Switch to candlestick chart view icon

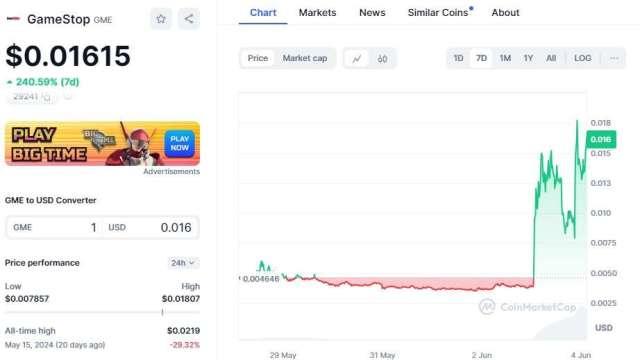382,58
